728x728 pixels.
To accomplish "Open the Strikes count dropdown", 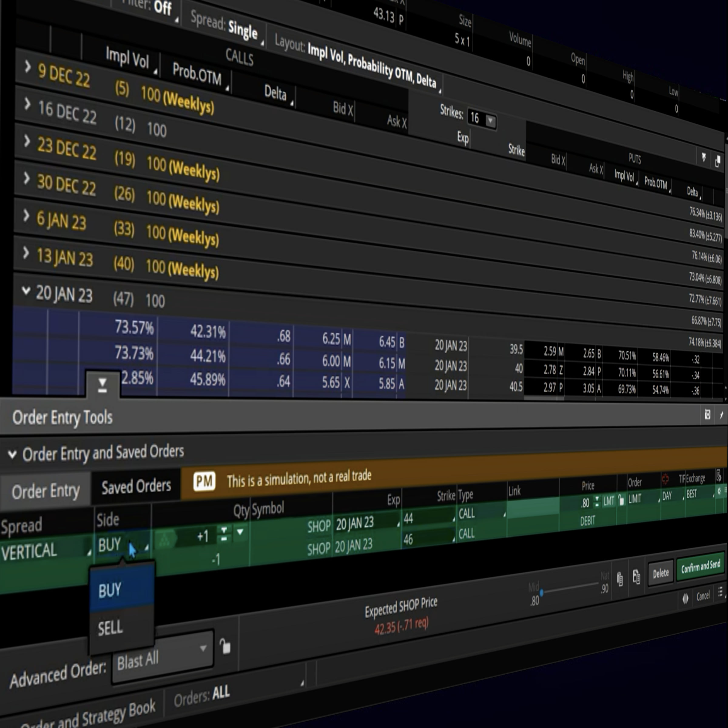I will (x=490, y=121).
